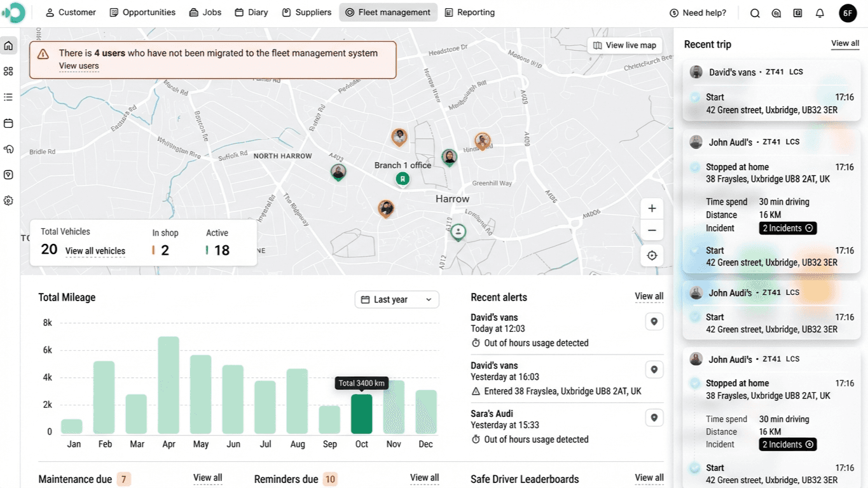Open the settings gear in sidebar
This screenshot has height=488, width=868.
click(8, 201)
